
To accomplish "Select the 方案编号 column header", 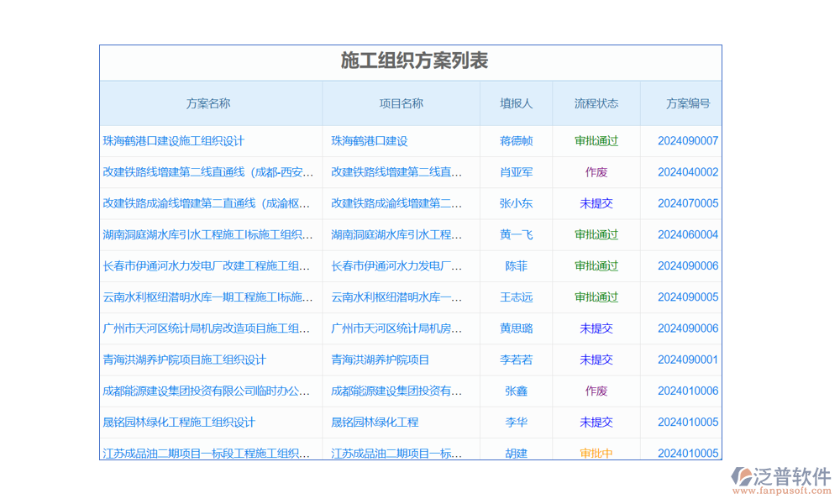I will tap(688, 103).
